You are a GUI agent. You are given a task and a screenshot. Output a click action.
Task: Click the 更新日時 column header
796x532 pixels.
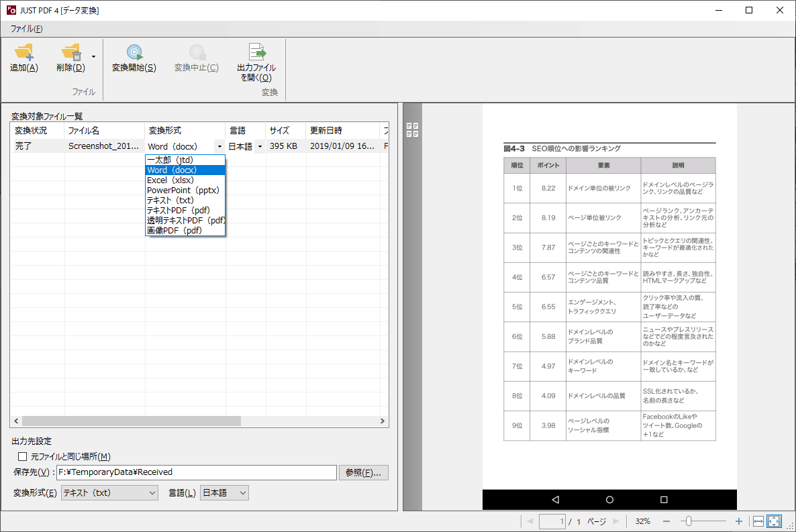(343, 130)
